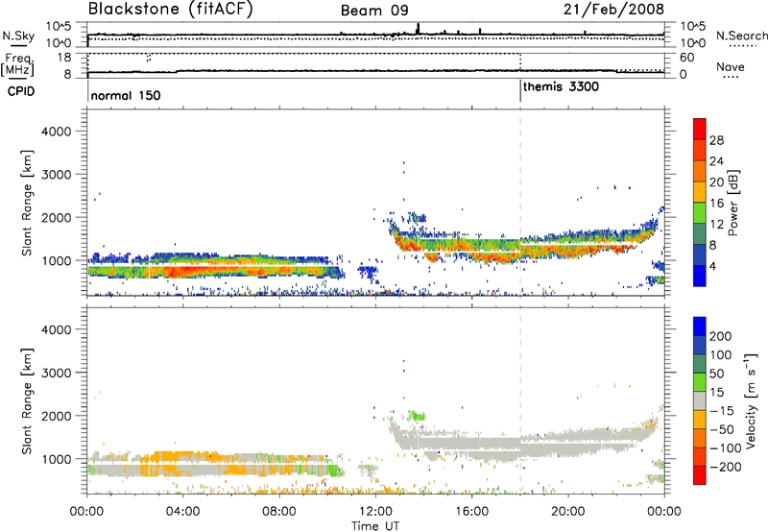Click the 'themis 3300' CPID marker text
The width and height of the screenshot is (768, 532).
coord(561,86)
